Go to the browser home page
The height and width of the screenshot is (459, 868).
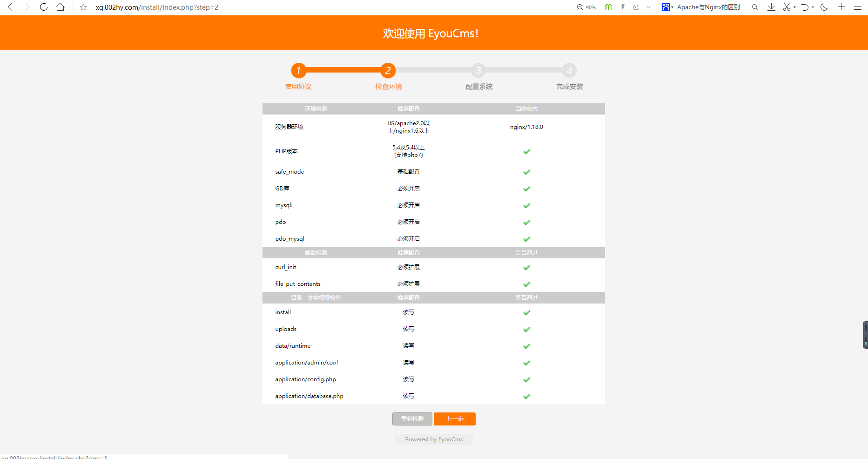60,7
